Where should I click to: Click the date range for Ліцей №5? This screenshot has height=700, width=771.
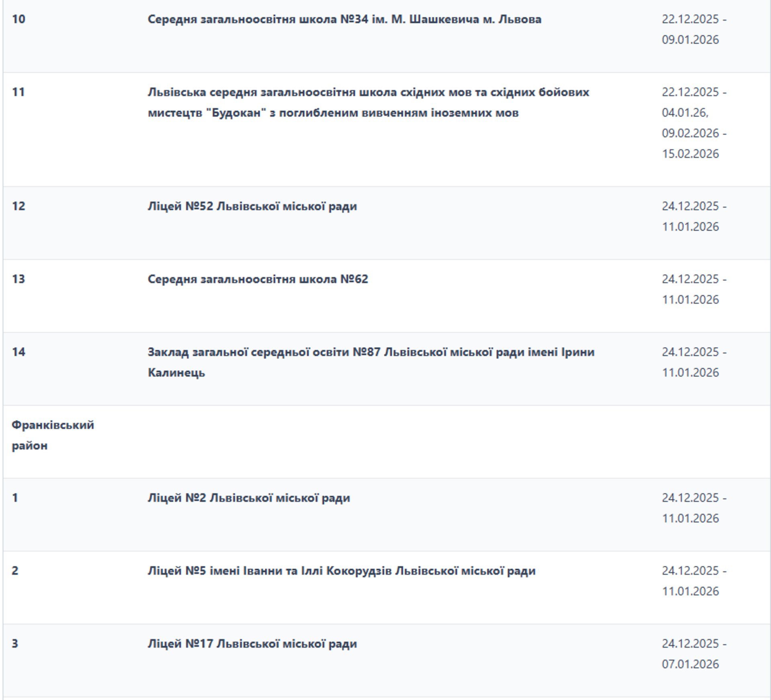coord(693,581)
